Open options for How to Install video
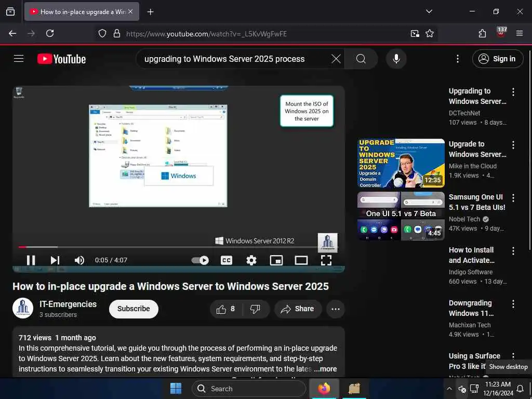Viewport: 532px width, 399px height. pyautogui.click(x=513, y=251)
